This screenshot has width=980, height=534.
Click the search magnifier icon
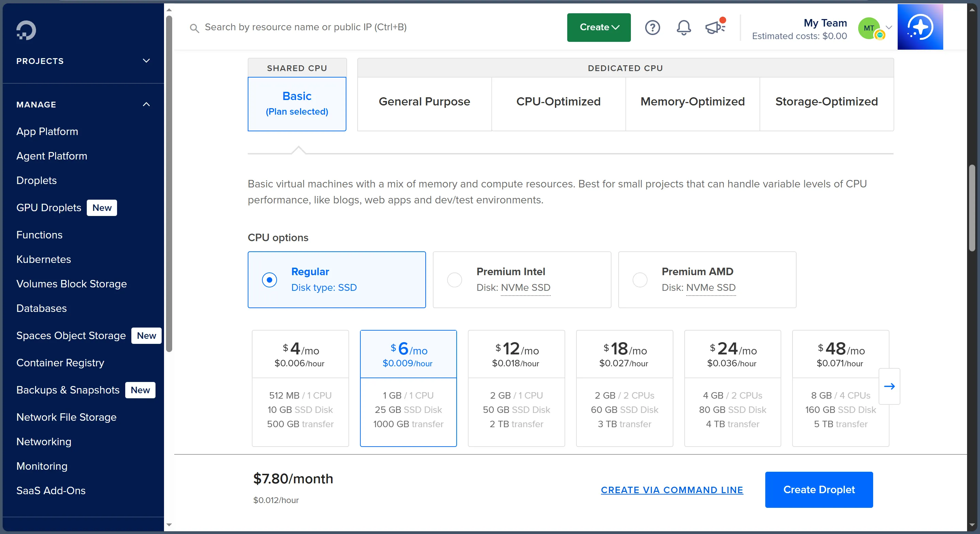pos(194,28)
